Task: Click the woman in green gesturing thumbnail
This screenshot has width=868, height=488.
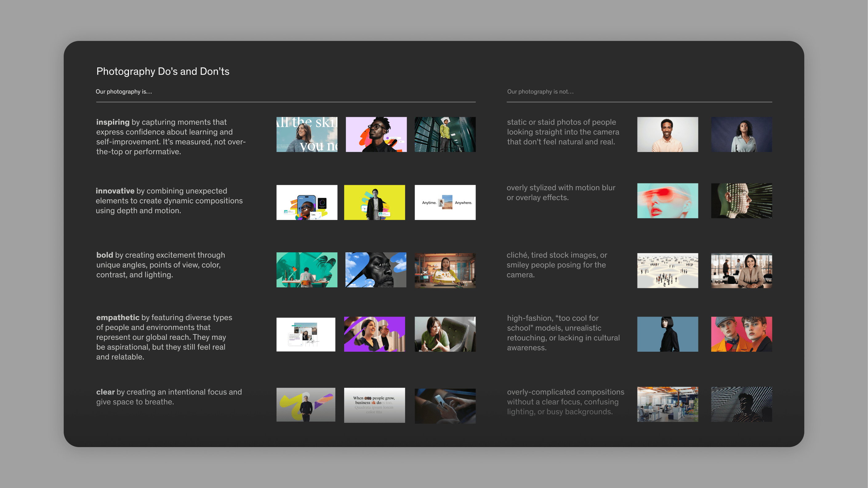Action: pyautogui.click(x=445, y=334)
